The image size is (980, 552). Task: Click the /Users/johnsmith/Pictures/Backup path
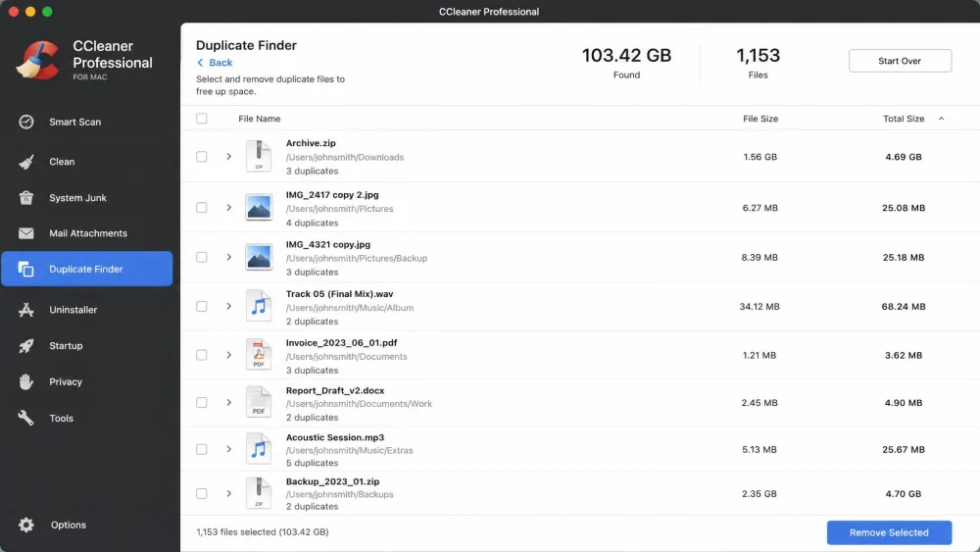point(357,258)
